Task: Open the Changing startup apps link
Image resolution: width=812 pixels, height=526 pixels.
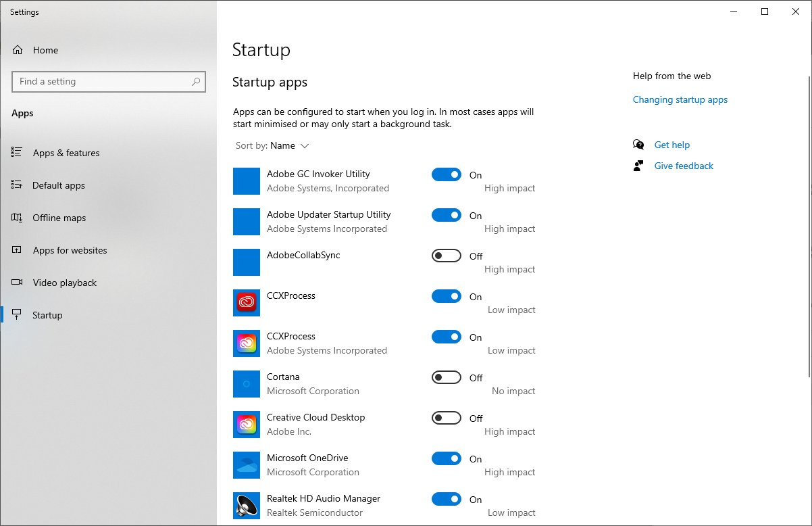Action: pos(680,99)
